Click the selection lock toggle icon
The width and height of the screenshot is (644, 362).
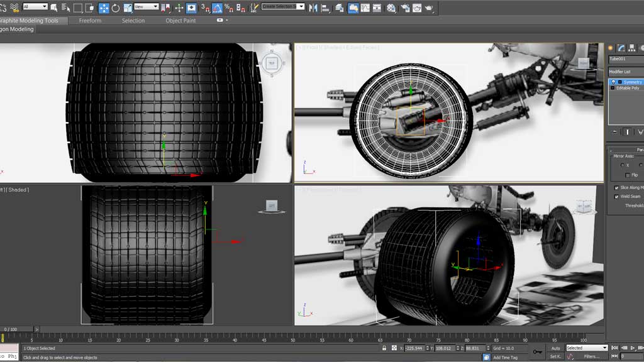pyautogui.click(x=384, y=348)
